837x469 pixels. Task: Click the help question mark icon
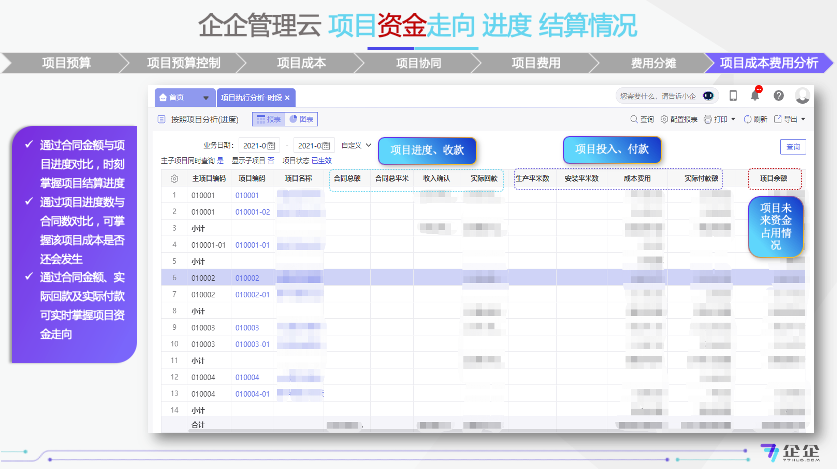(778, 96)
